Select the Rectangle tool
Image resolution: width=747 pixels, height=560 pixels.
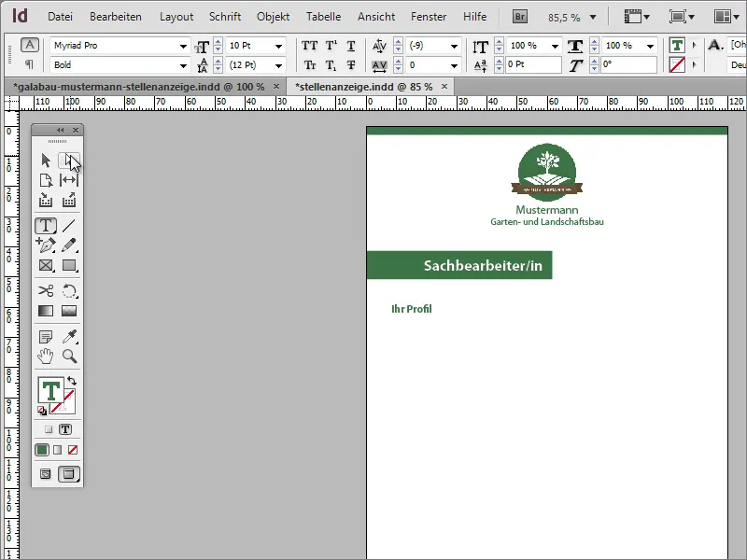[69, 265]
